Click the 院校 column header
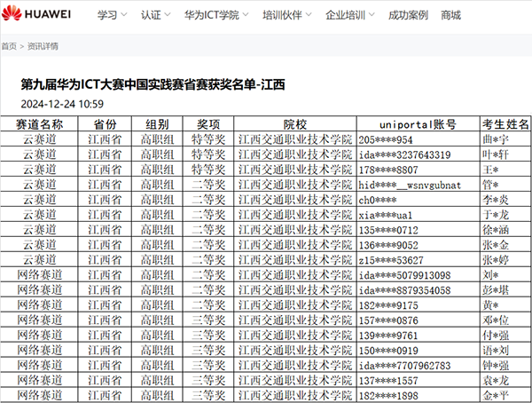 point(295,124)
